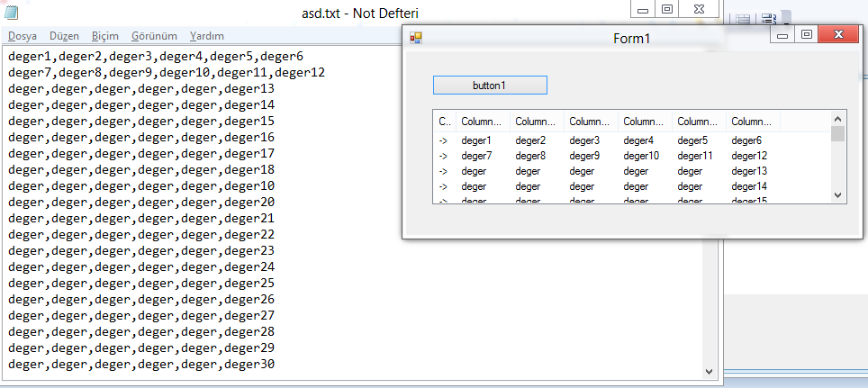Image resolution: width=868 pixels, height=388 pixels.
Task: Maximize the asd.txt Not Defteri window
Action: 667,10
